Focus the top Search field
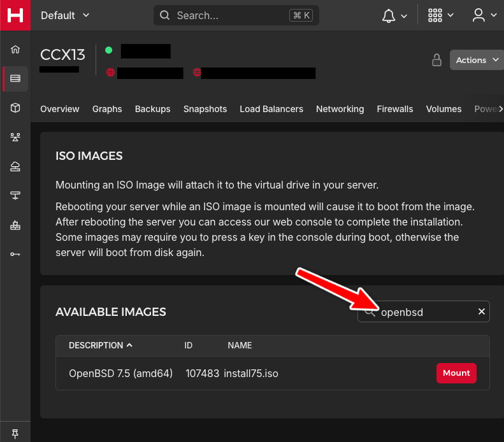 tap(236, 15)
